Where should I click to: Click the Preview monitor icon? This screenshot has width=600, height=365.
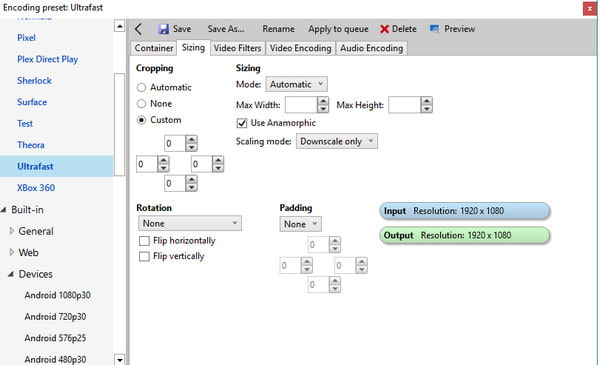435,29
